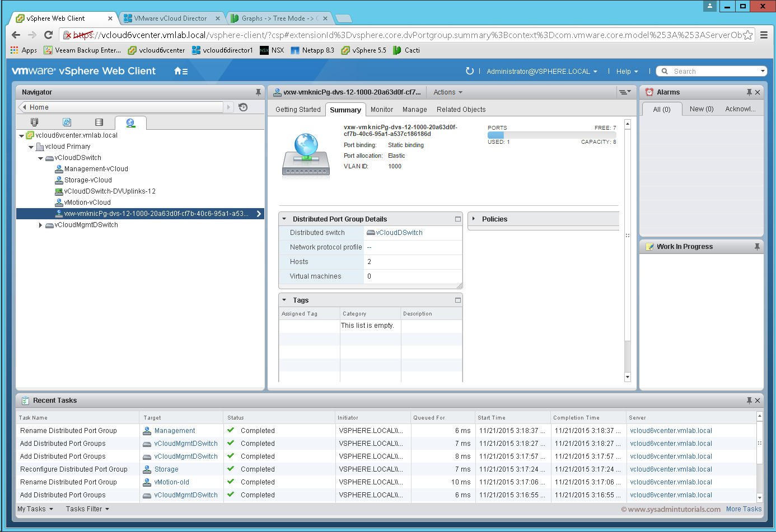Select New (0) alarms tab
This screenshot has width=776, height=532.
click(x=702, y=109)
